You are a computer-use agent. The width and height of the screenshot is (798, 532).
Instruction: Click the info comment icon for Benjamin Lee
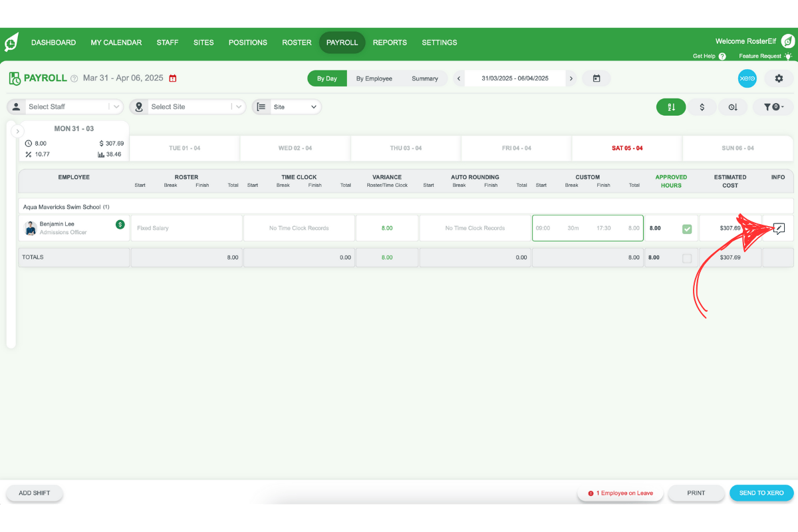click(777, 227)
